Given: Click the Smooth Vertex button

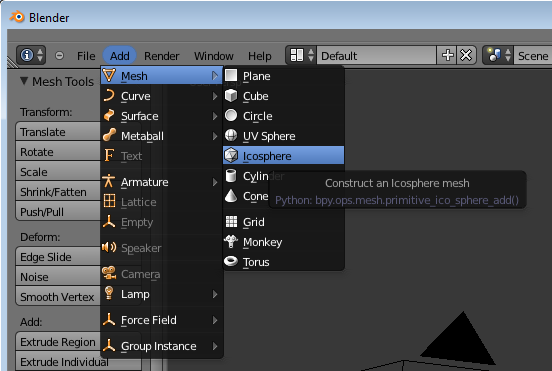Looking at the screenshot, I should pos(58,297).
